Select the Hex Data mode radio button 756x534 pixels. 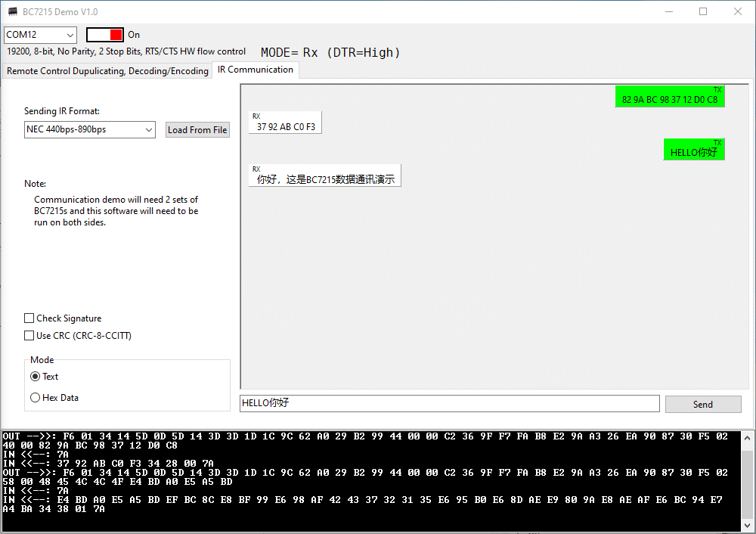pos(36,398)
